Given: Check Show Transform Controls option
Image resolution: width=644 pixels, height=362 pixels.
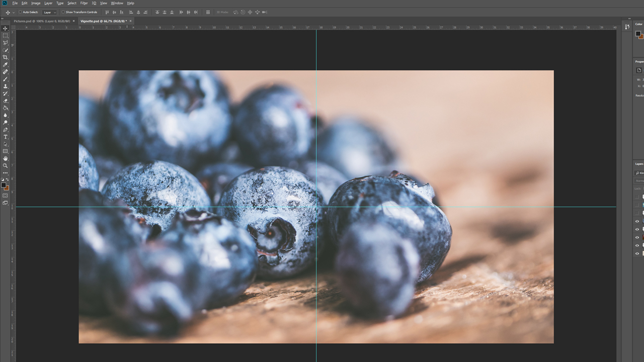Looking at the screenshot, I should point(63,12).
